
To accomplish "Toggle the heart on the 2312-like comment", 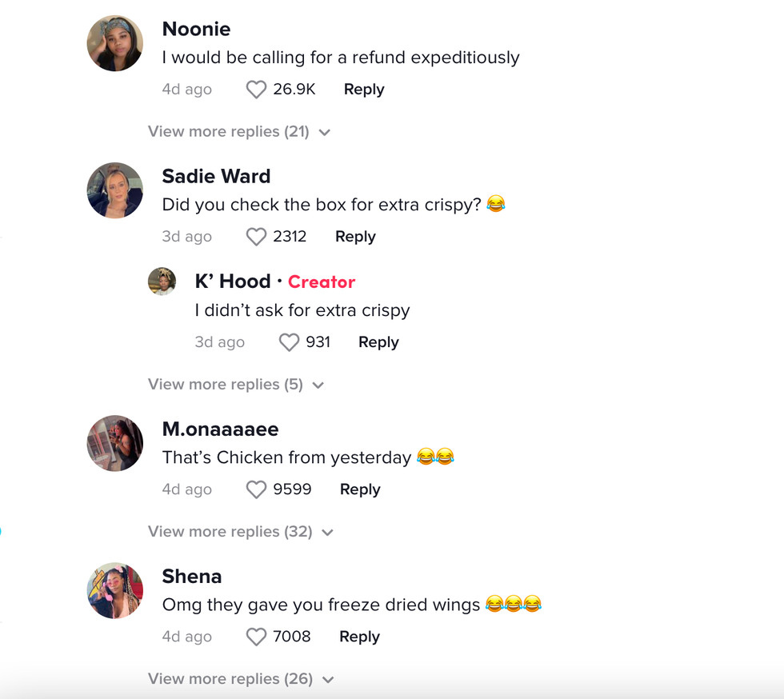I will [x=256, y=236].
